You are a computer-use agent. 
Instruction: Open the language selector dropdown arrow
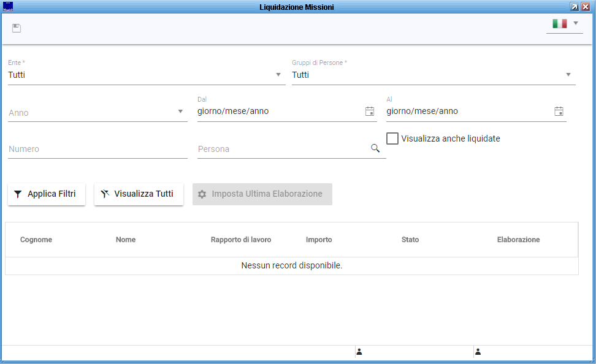[576, 23]
